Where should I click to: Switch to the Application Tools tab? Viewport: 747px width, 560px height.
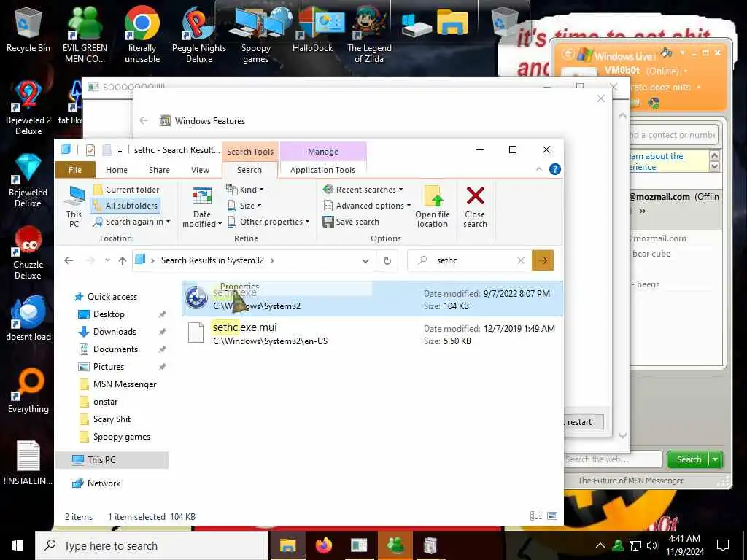click(322, 170)
